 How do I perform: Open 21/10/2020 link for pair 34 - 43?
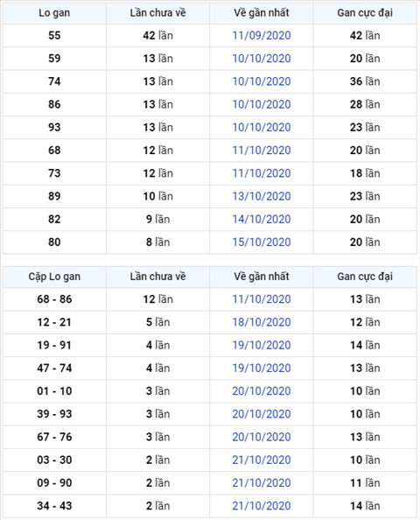[x=262, y=506]
